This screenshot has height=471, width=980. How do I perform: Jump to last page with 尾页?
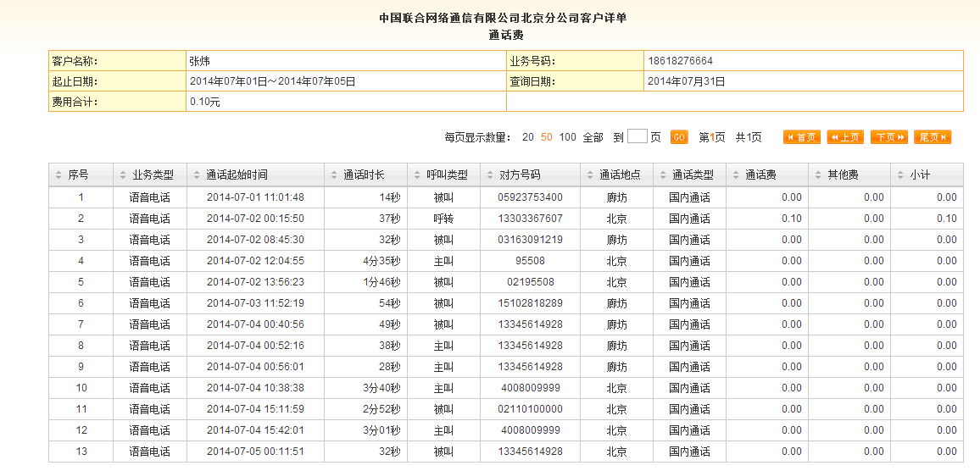click(933, 137)
